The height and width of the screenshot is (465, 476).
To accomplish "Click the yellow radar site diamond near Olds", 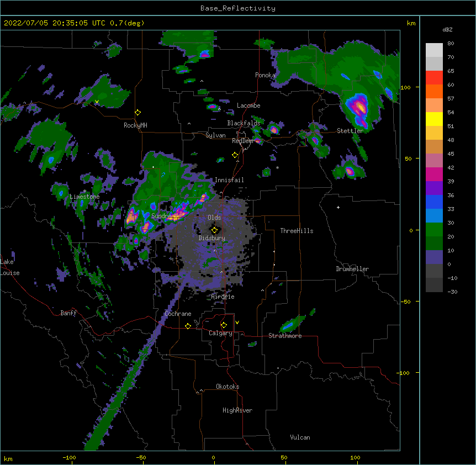I will (214, 230).
